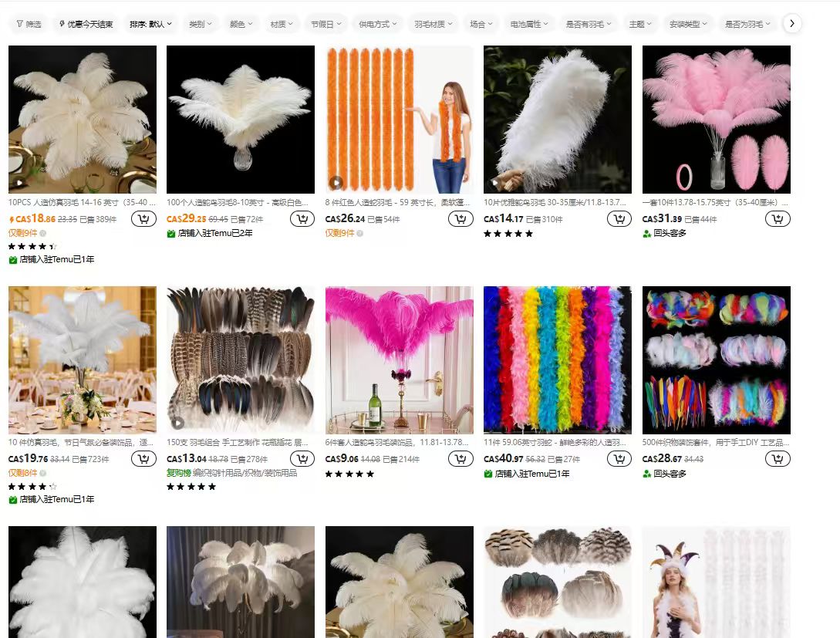This screenshot has width=840, height=638.
Task: Click the five-star rating under CA$9.06
Action: (x=350, y=474)
